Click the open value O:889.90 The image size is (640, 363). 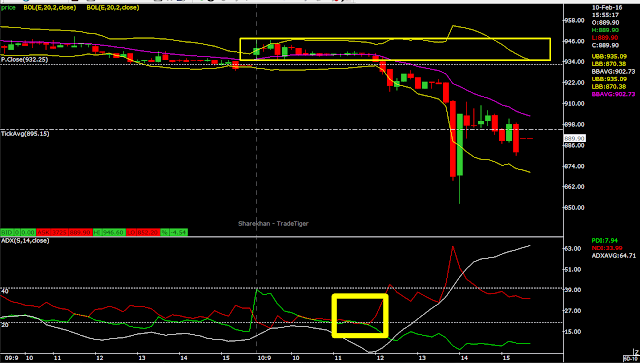tap(605, 22)
